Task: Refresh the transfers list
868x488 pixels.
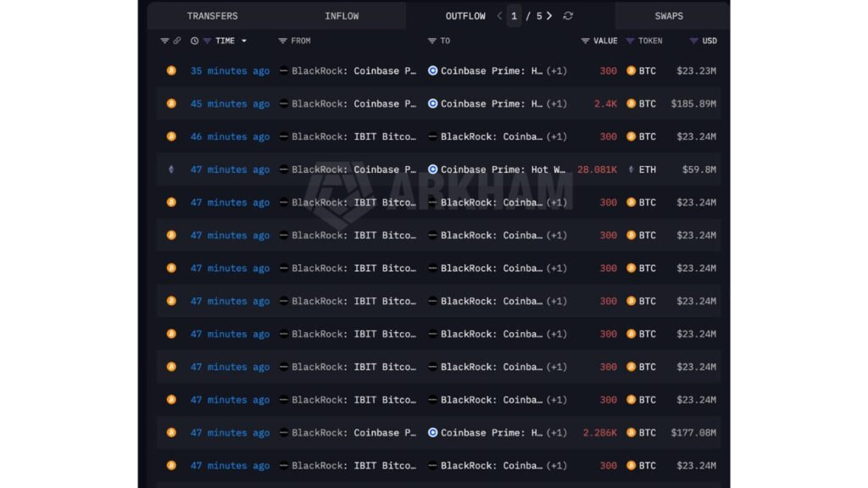Action: pyautogui.click(x=568, y=16)
